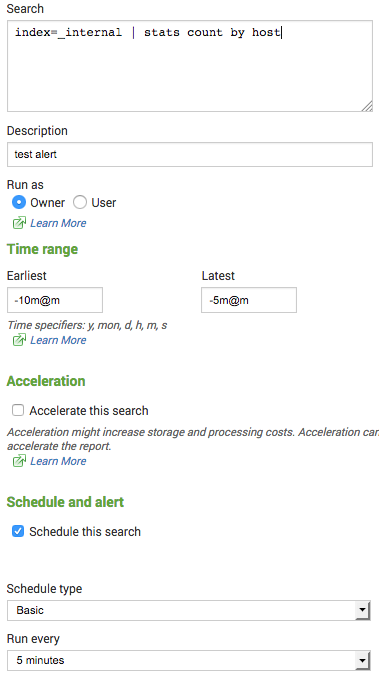Click the Latest time input field
The height and width of the screenshot is (679, 379).
click(x=249, y=300)
